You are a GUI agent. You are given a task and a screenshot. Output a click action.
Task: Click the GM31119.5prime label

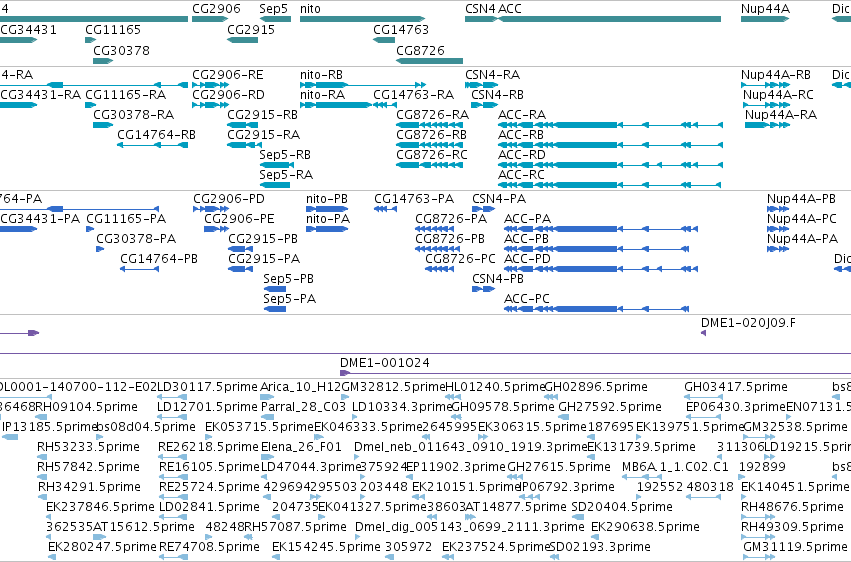point(795,547)
